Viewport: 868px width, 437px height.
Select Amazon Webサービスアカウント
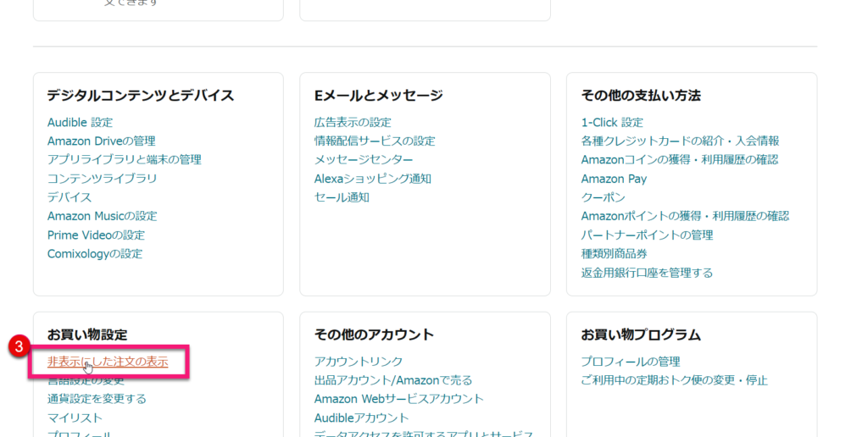pyautogui.click(x=398, y=399)
